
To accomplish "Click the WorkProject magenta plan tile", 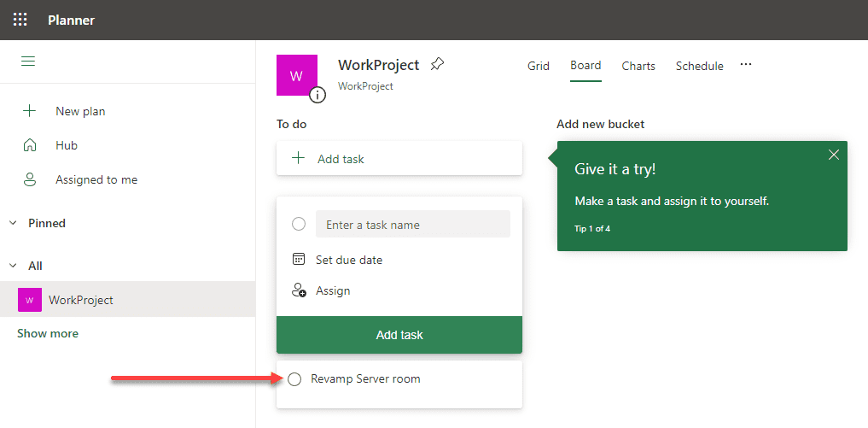I will tap(297, 75).
